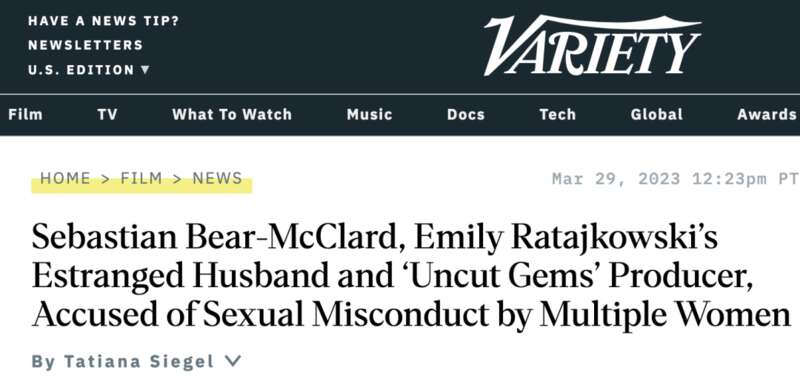Viewport: 800px width, 376px height.
Task: Click the HOME breadcrumb
Action: click(65, 179)
